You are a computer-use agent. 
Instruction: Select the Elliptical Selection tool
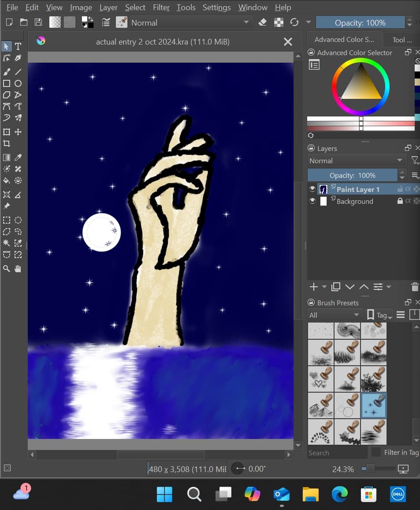[x=18, y=220]
